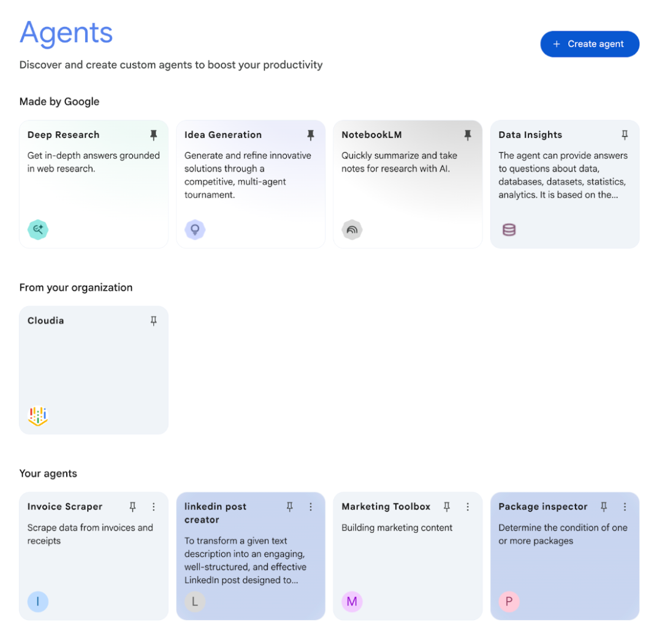The width and height of the screenshot is (662, 644).
Task: Toggle pin on Marketing Toolbox agent
Action: tap(447, 507)
